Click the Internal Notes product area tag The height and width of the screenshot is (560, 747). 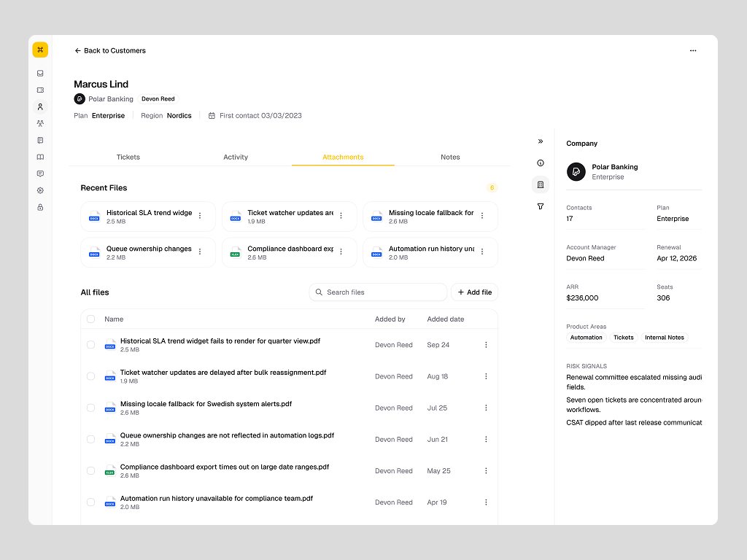coord(664,338)
